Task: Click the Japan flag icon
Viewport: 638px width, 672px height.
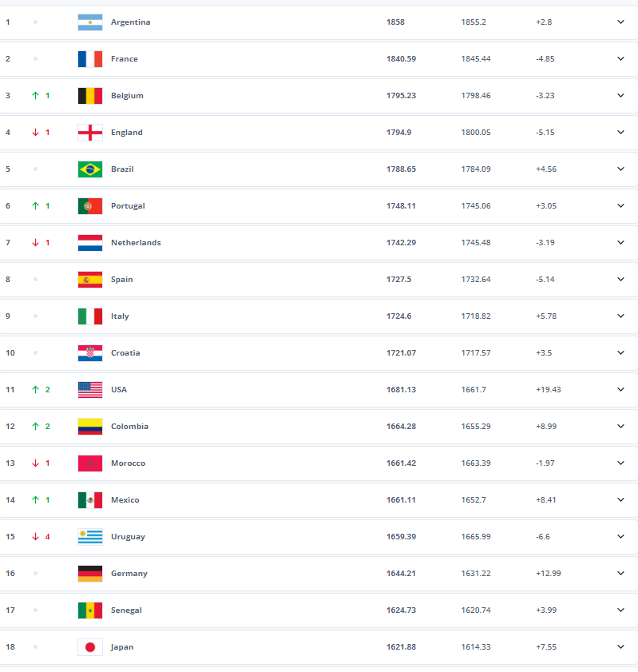Action: point(89,647)
